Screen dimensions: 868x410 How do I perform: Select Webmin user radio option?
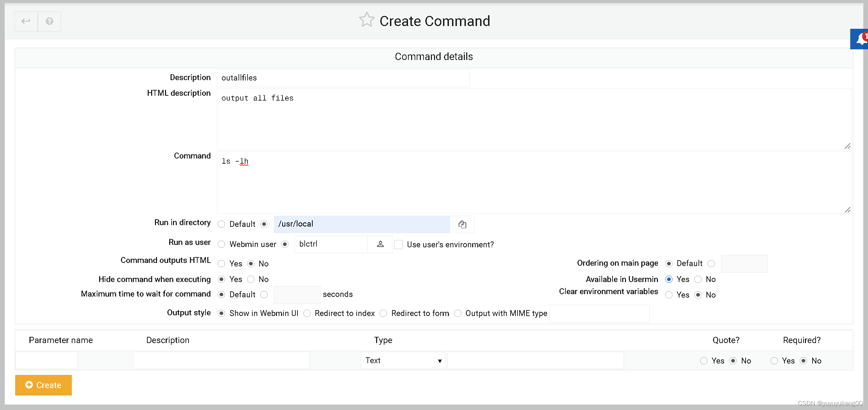click(x=222, y=245)
